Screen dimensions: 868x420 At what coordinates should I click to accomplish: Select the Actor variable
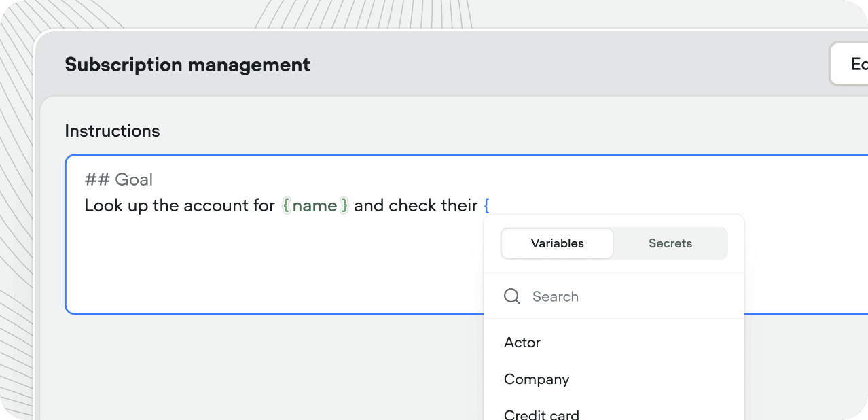tap(522, 343)
